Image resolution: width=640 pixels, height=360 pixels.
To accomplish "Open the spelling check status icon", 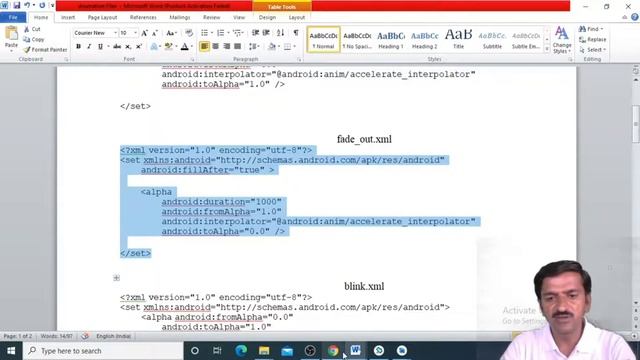I will click(x=85, y=336).
